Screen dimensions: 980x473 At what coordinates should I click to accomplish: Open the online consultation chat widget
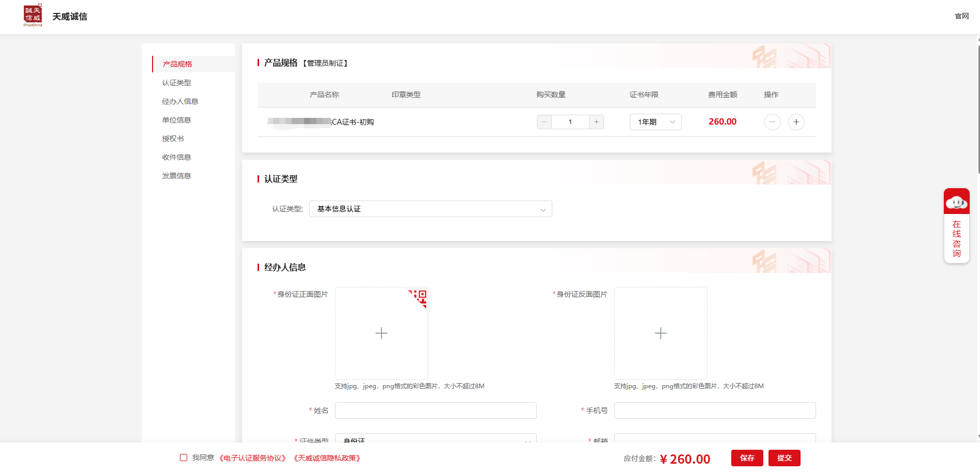click(956, 225)
